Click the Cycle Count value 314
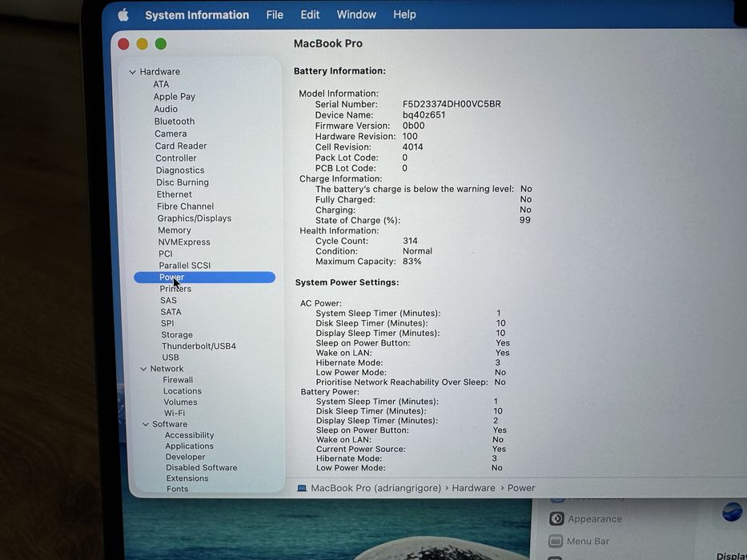The height and width of the screenshot is (560, 747). click(x=410, y=241)
